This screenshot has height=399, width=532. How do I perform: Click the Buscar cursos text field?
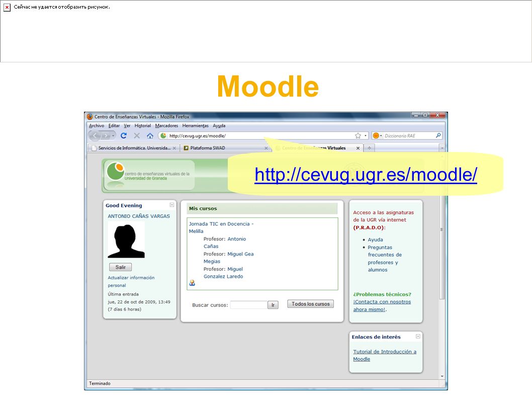coord(249,305)
